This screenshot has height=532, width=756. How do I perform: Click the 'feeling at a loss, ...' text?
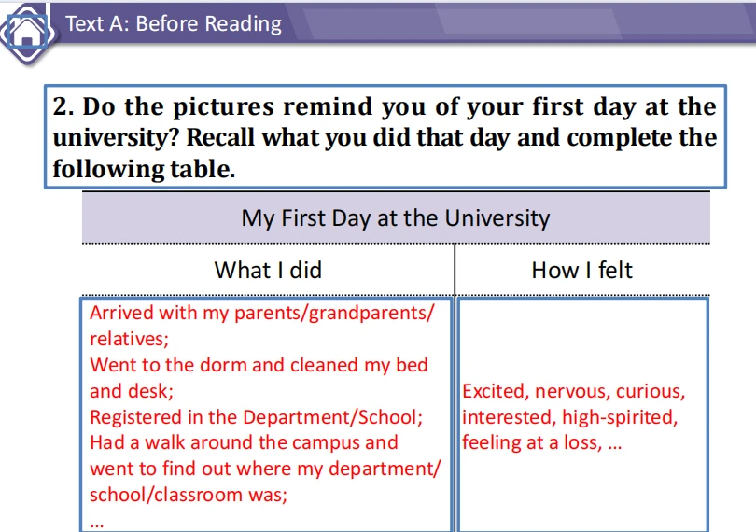542,442
